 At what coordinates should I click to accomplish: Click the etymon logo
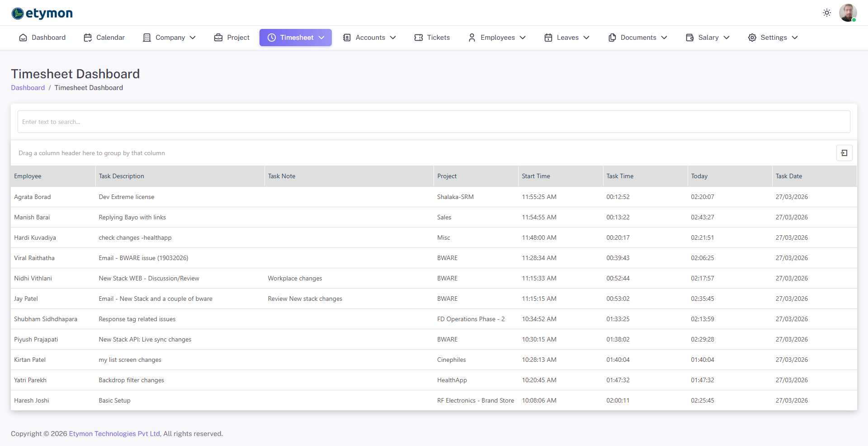coord(42,14)
